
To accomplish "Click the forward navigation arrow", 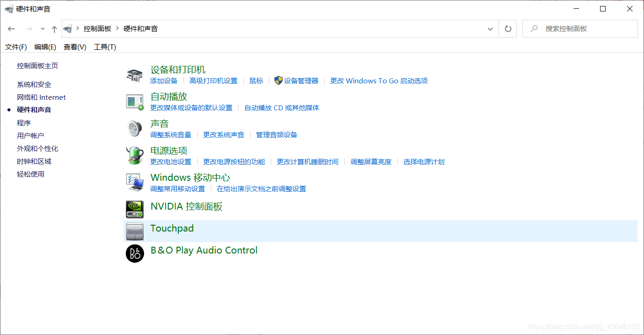I will [28, 29].
